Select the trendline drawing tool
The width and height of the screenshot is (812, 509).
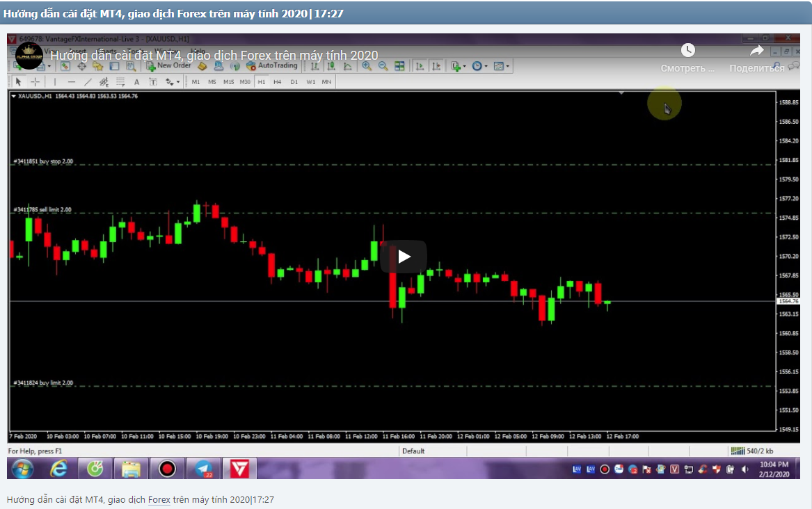click(88, 82)
